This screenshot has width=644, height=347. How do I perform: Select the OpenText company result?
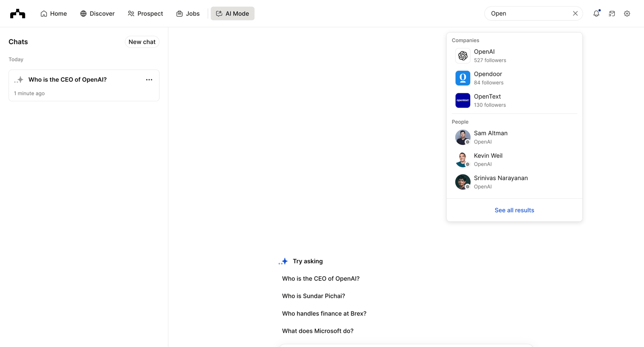tap(514, 101)
